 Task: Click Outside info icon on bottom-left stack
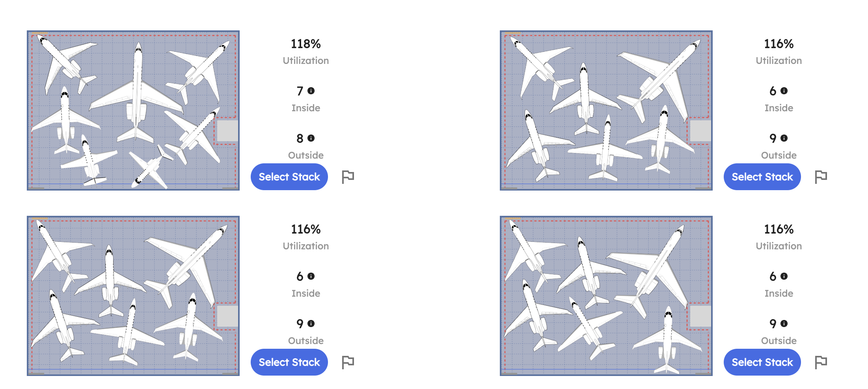point(311,324)
